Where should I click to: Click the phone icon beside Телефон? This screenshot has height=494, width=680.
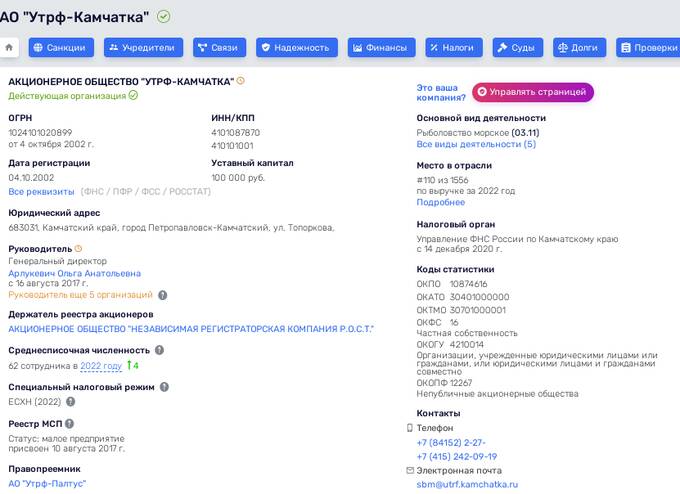coord(410,428)
